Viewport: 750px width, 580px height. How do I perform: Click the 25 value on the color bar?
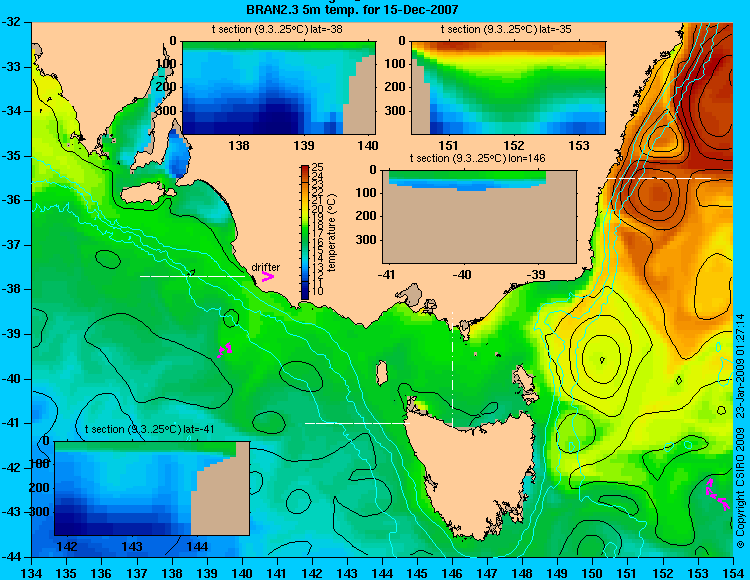(318, 167)
